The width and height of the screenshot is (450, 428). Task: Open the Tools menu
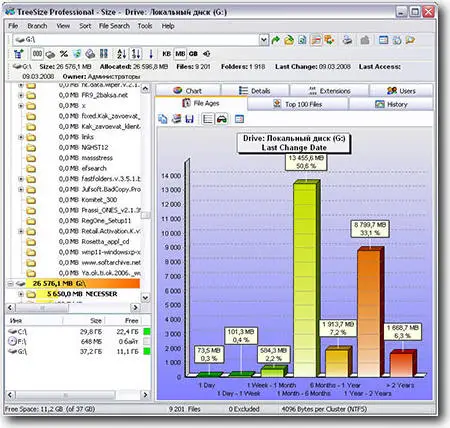[x=145, y=26]
